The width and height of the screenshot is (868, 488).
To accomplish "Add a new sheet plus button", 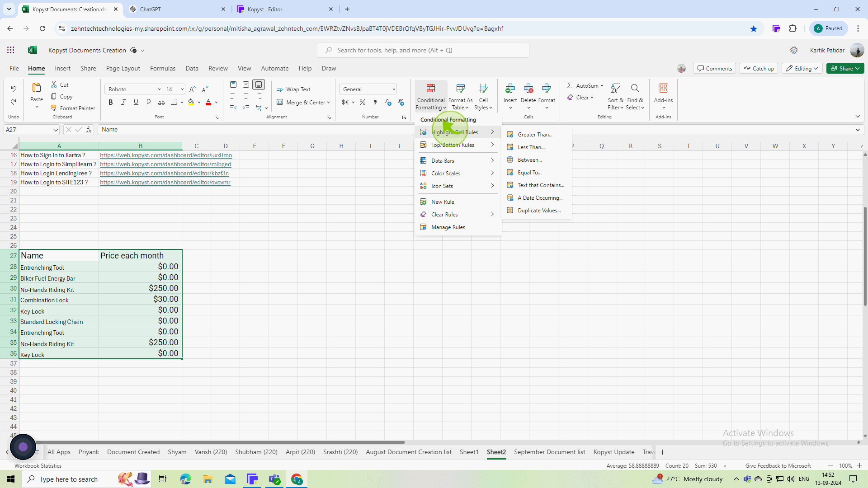I will [x=662, y=452].
